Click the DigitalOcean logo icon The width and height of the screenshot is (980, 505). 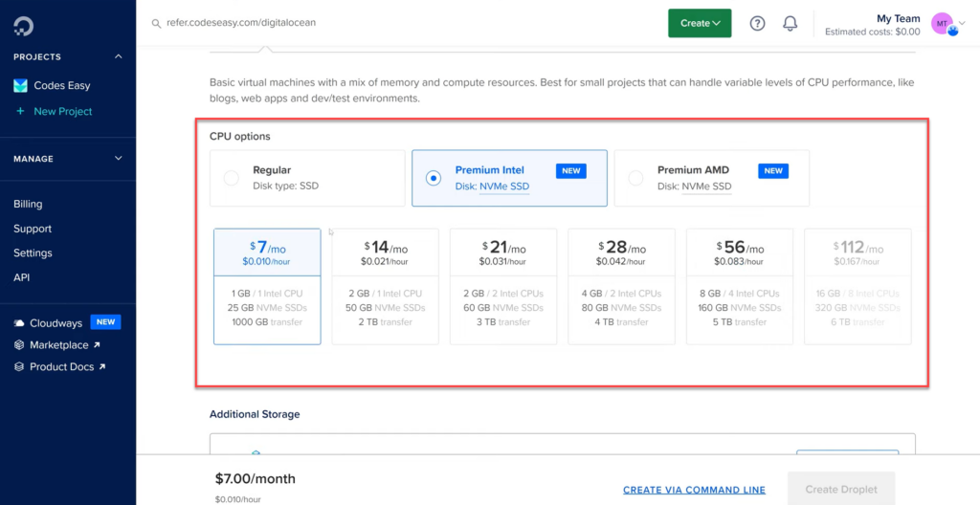24,26
